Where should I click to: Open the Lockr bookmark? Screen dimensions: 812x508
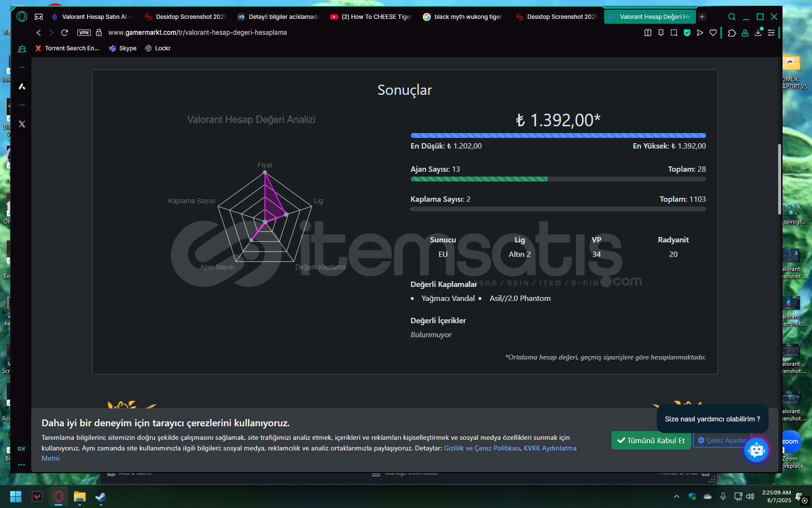pyautogui.click(x=158, y=48)
